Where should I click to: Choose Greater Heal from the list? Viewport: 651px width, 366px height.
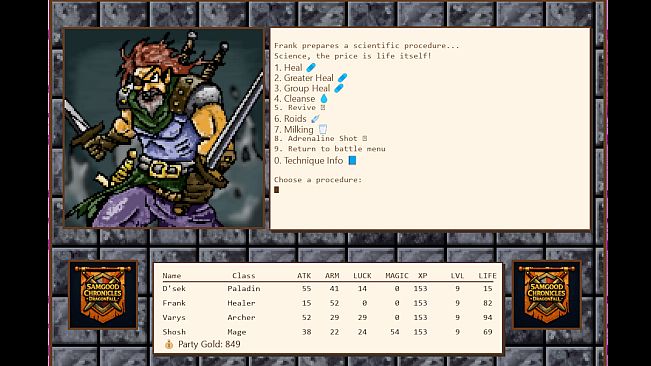311,78
